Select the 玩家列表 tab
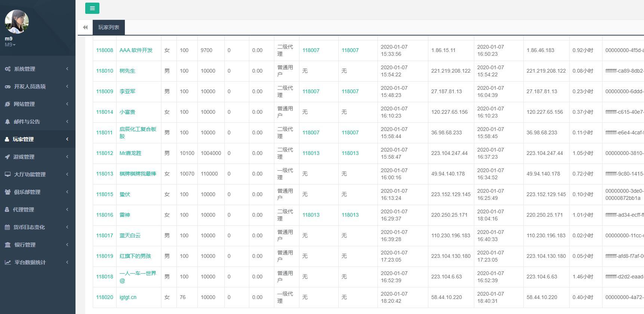 (x=108, y=27)
